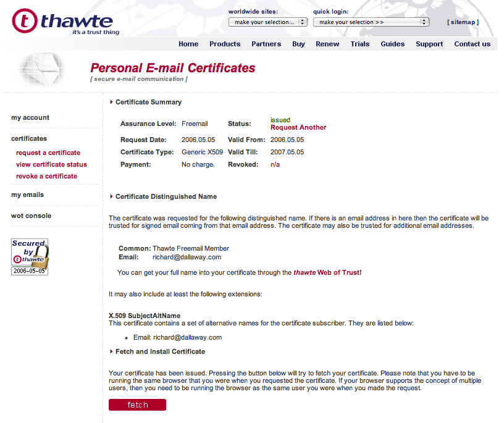Click the secure e-mail communication subtitle
The image size is (504, 423).
pos(139,79)
